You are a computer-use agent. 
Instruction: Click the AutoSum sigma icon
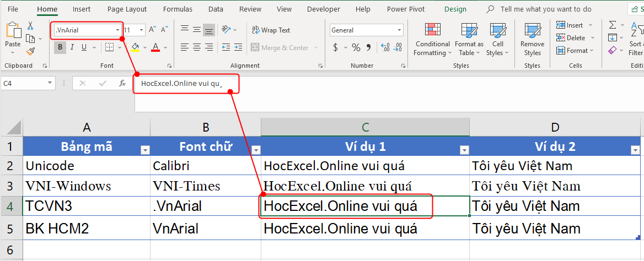coord(613,25)
